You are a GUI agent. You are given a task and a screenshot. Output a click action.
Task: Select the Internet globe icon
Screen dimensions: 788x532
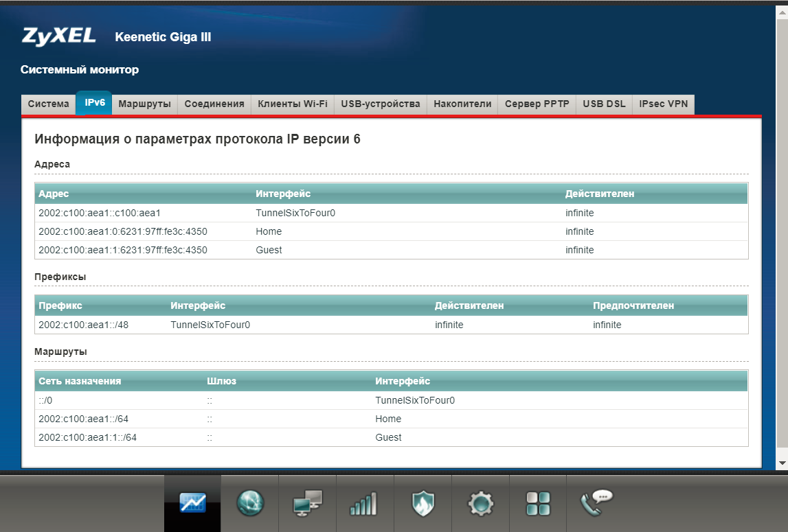click(249, 503)
